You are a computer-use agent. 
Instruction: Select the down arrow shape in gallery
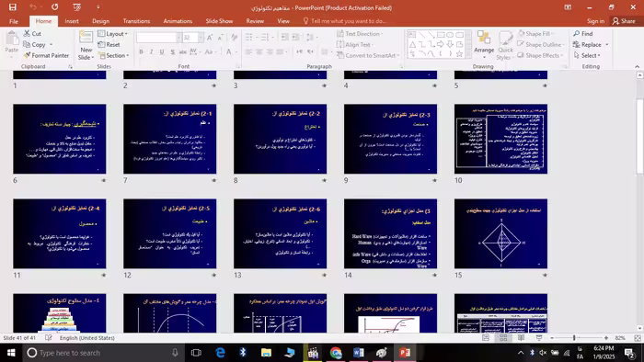(450, 44)
